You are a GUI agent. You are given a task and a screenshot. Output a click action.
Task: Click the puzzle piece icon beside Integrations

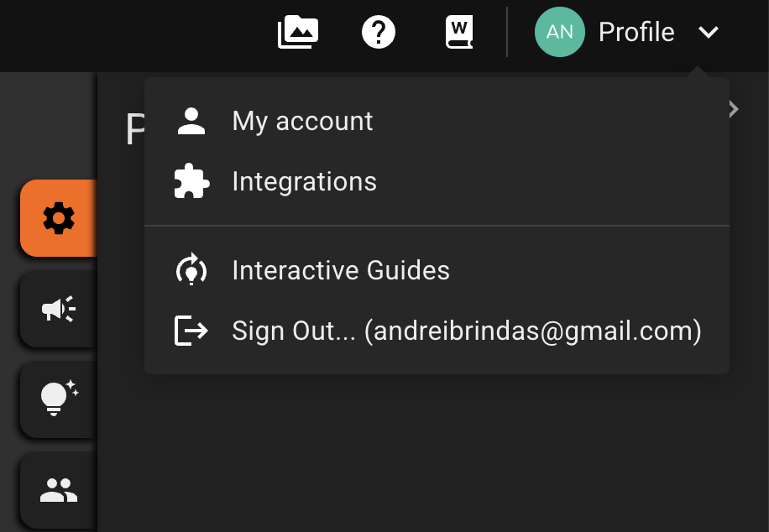[192, 181]
